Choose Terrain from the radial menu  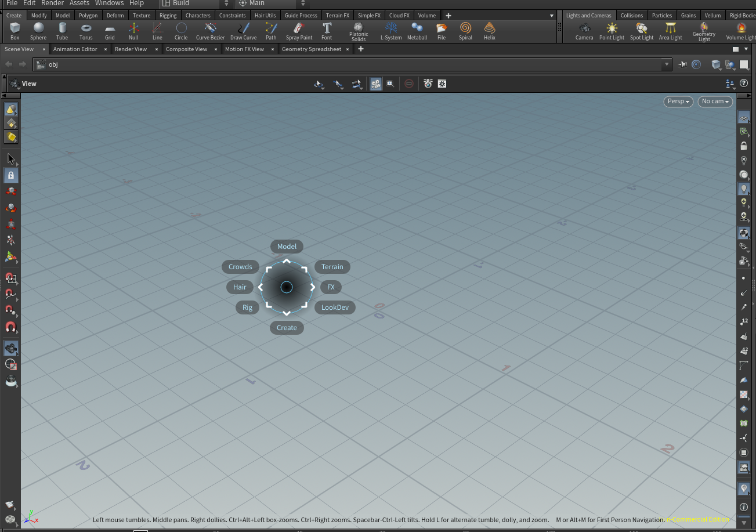click(x=332, y=266)
